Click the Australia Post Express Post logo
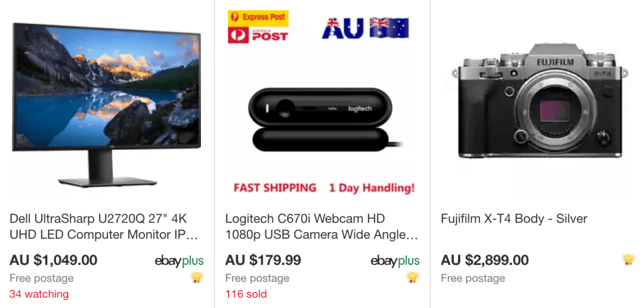This screenshot has width=644, height=308. click(258, 27)
